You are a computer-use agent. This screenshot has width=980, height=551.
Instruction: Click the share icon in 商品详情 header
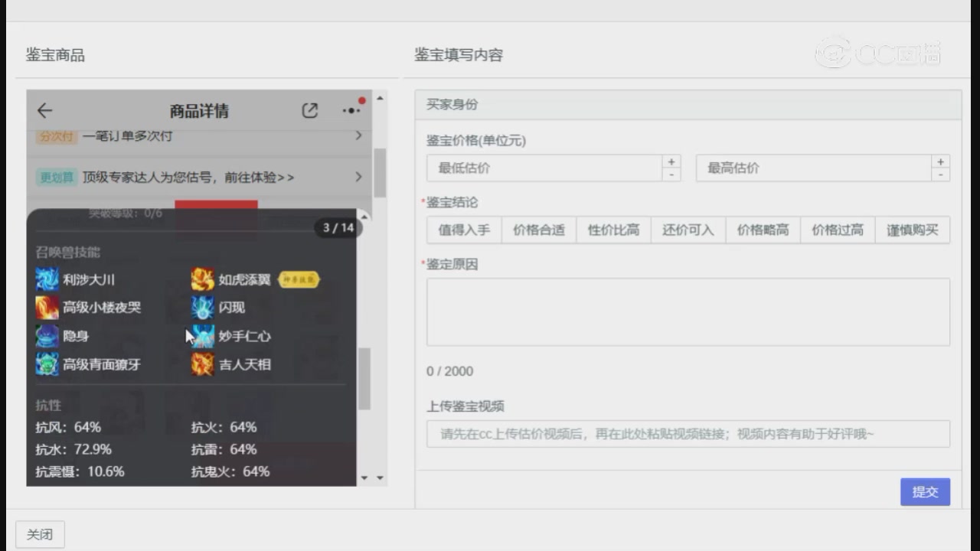point(309,111)
